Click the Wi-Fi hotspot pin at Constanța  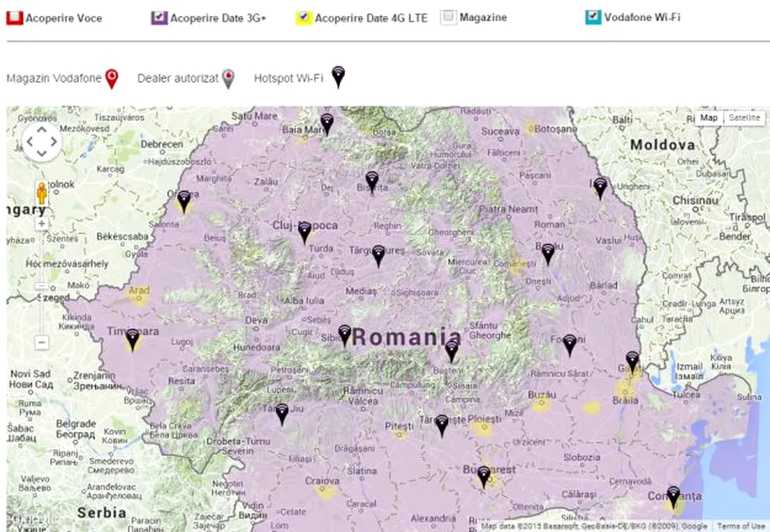673,496
